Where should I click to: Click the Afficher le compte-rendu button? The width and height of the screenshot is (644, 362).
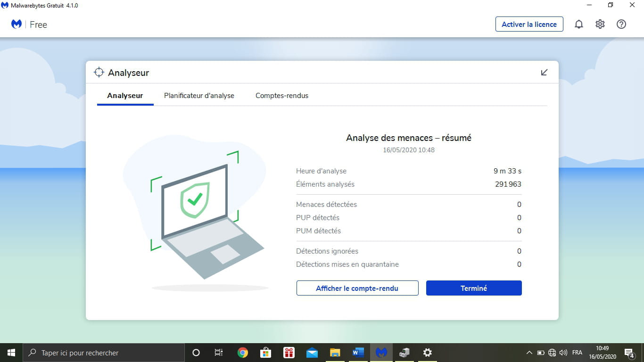pos(357,288)
